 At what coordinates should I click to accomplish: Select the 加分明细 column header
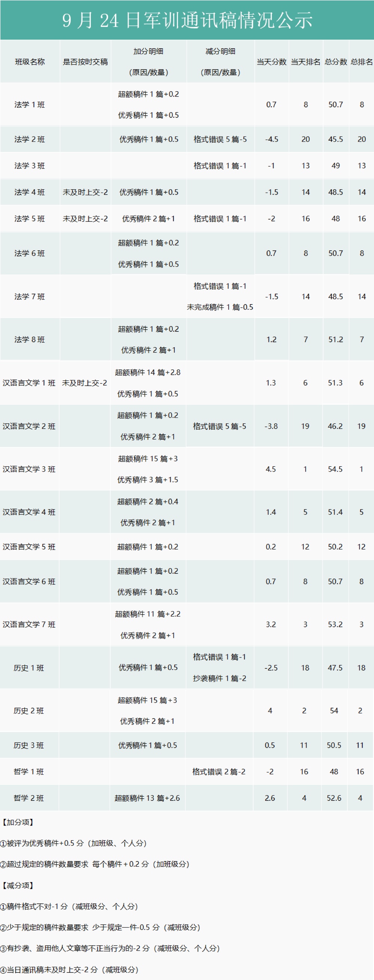(x=148, y=51)
